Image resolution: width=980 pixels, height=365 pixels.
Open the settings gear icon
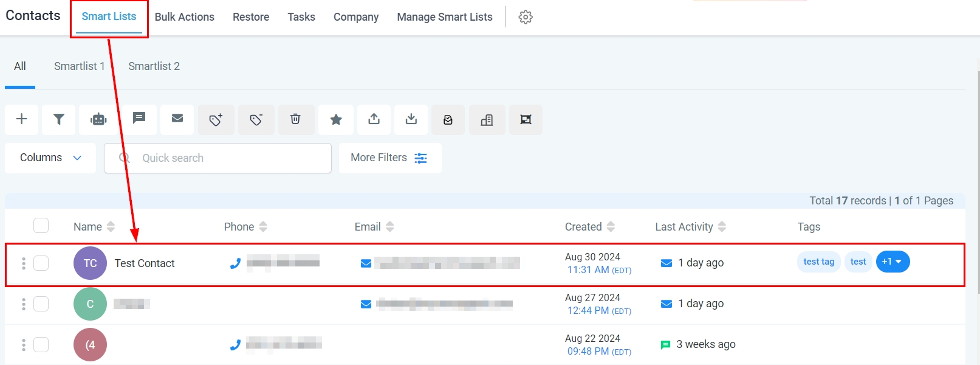click(526, 17)
